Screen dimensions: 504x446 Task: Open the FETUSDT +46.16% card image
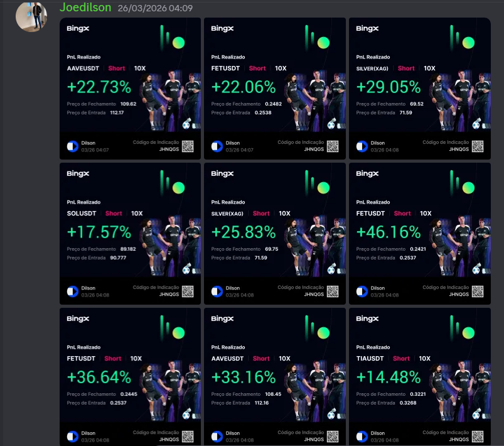[420, 234]
